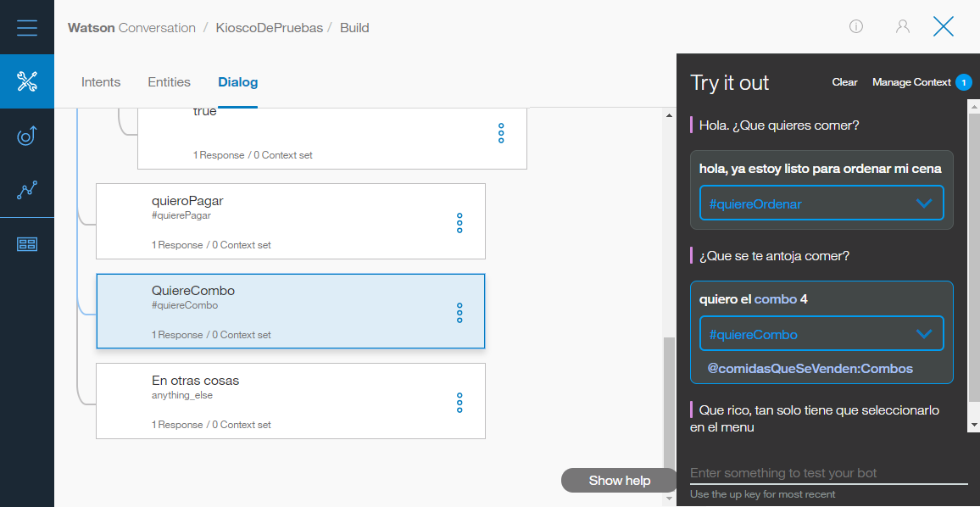Screen dimensions: 980x507
Task: Switch to the Entities tab
Action: coord(169,82)
